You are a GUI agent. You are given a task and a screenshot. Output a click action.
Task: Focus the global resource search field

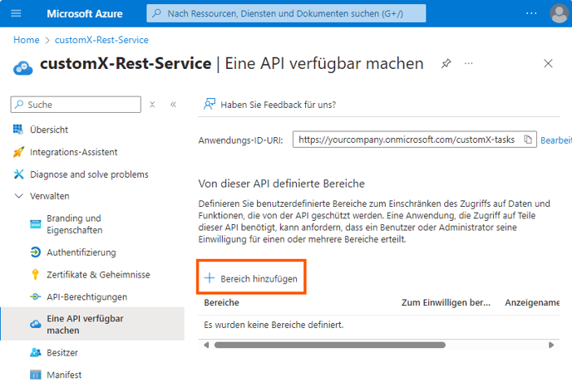click(286, 13)
